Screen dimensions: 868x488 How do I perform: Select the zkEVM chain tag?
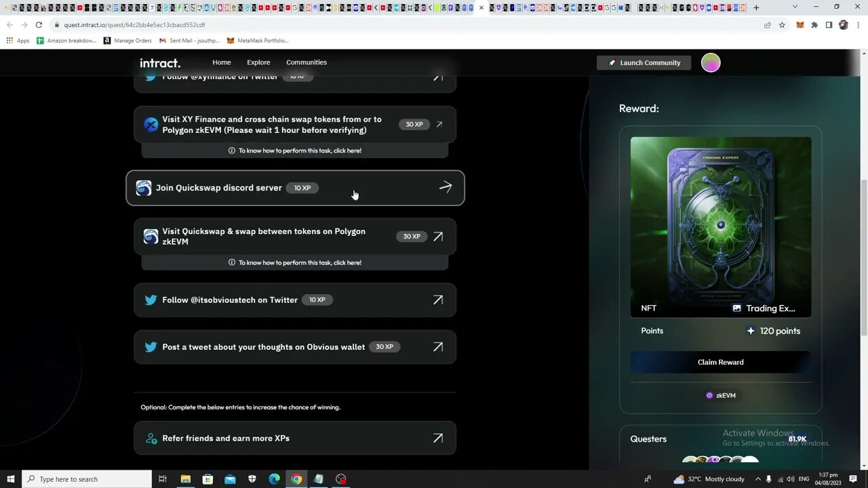(x=721, y=395)
